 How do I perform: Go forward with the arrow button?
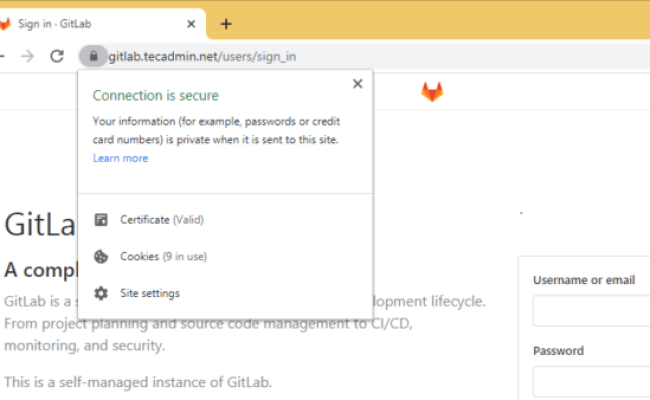click(27, 56)
